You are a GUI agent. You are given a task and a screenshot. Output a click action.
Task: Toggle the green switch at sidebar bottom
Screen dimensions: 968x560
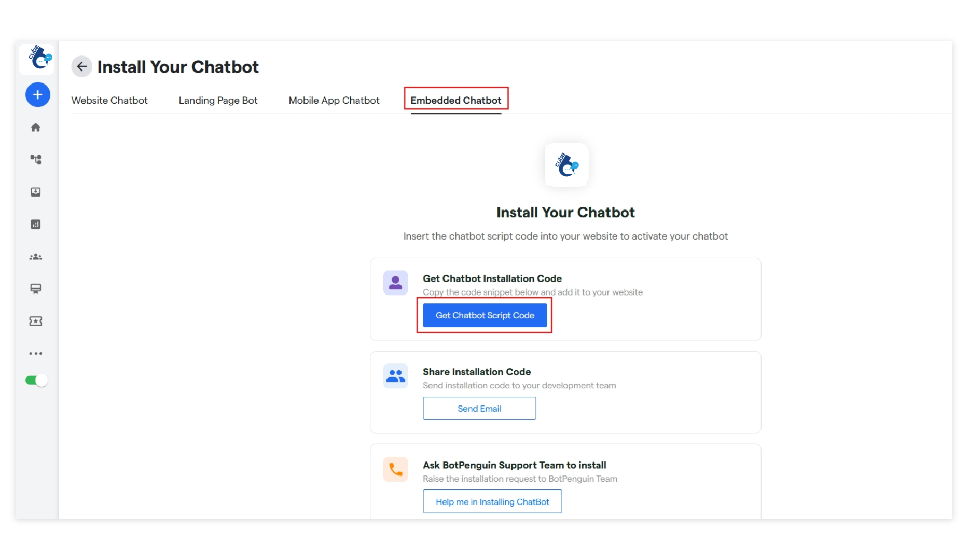36,380
